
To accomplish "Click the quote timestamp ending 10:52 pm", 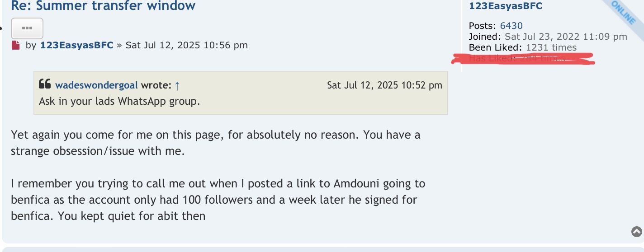I will (384, 85).
